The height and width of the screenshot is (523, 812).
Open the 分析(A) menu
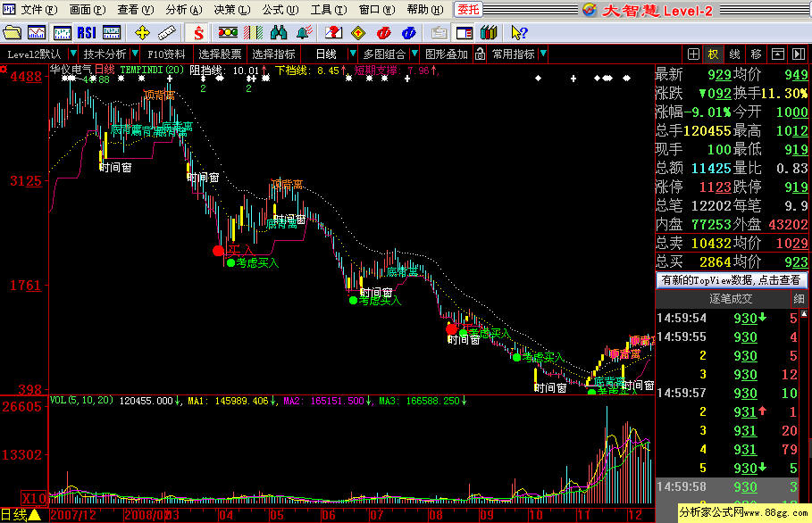(x=184, y=10)
